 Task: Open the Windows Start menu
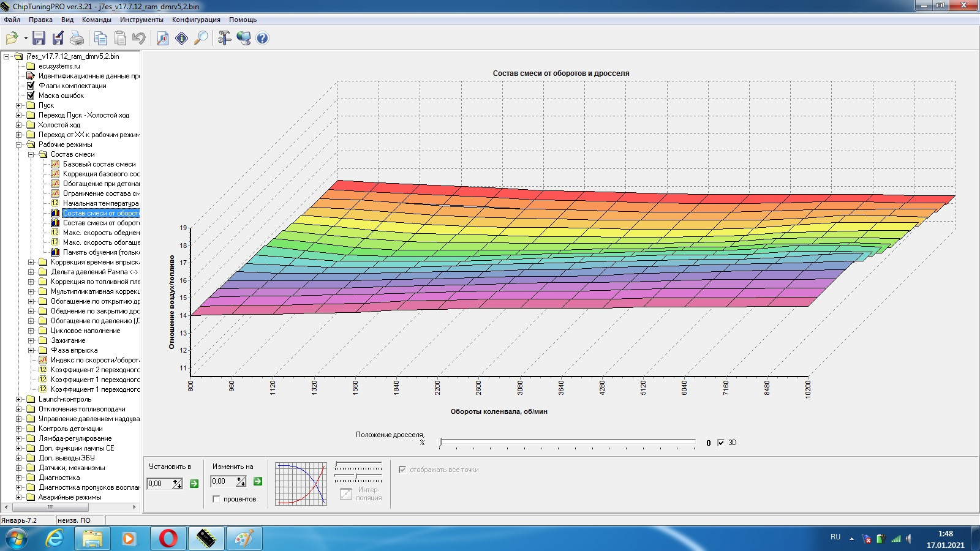tap(16, 539)
